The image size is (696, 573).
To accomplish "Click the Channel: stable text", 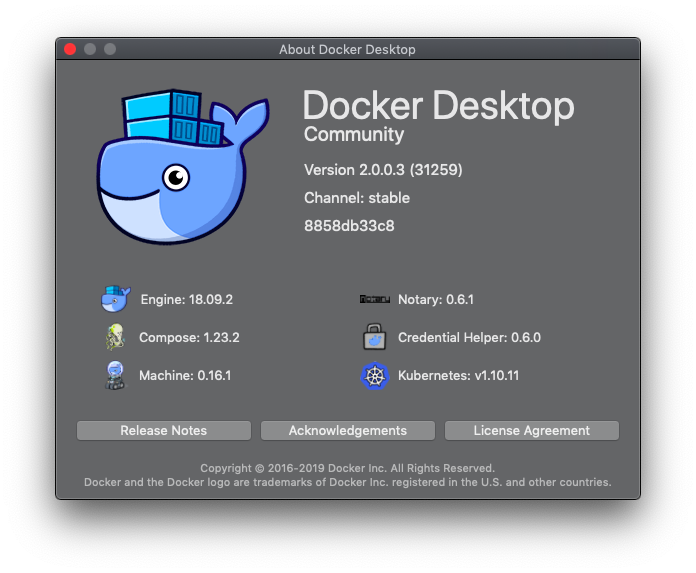I will [x=357, y=198].
